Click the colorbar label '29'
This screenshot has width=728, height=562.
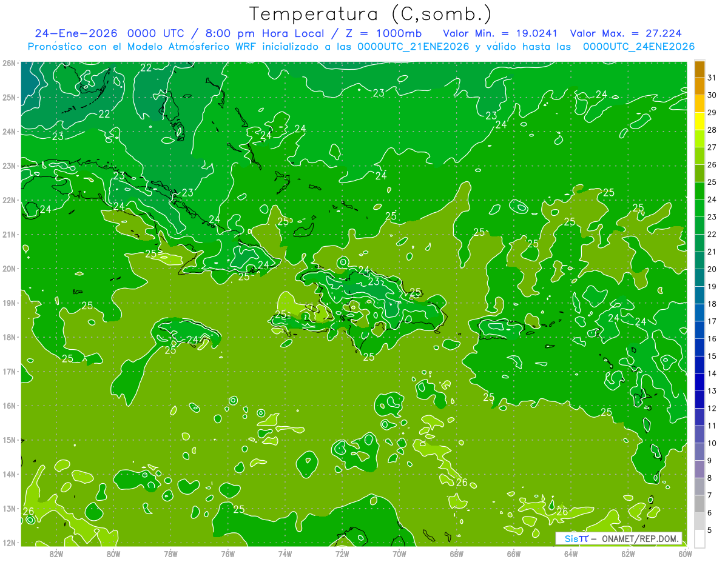(x=712, y=113)
